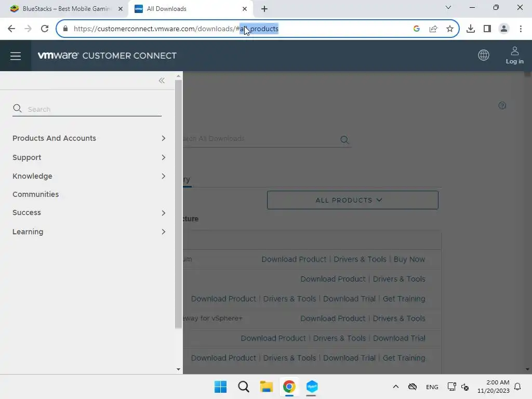Open the notifications bell in tray
The height and width of the screenshot is (399, 532).
(517, 387)
